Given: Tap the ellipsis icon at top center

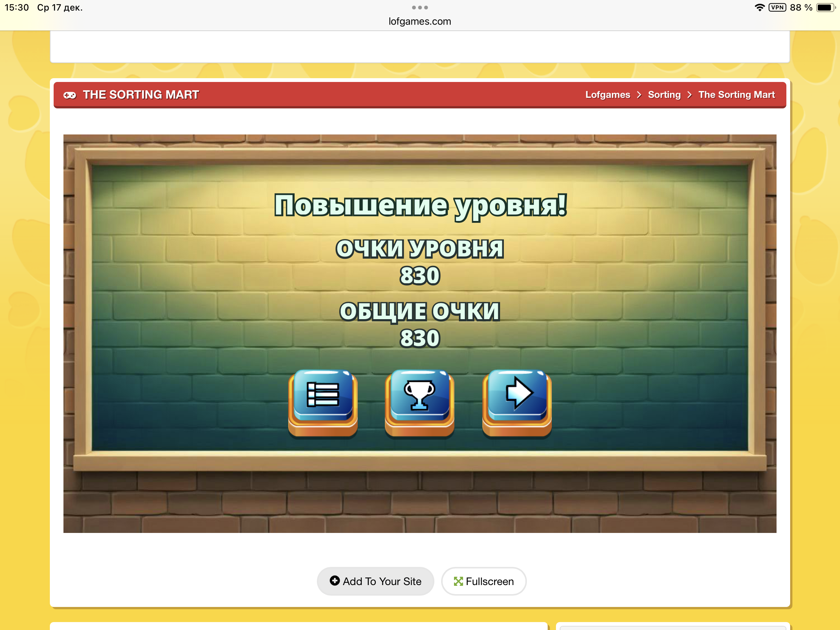Looking at the screenshot, I should point(420,7).
